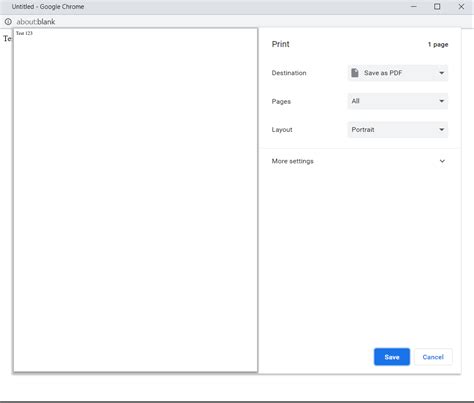Click the Destination label
Image resolution: width=474 pixels, height=403 pixels.
click(x=289, y=73)
